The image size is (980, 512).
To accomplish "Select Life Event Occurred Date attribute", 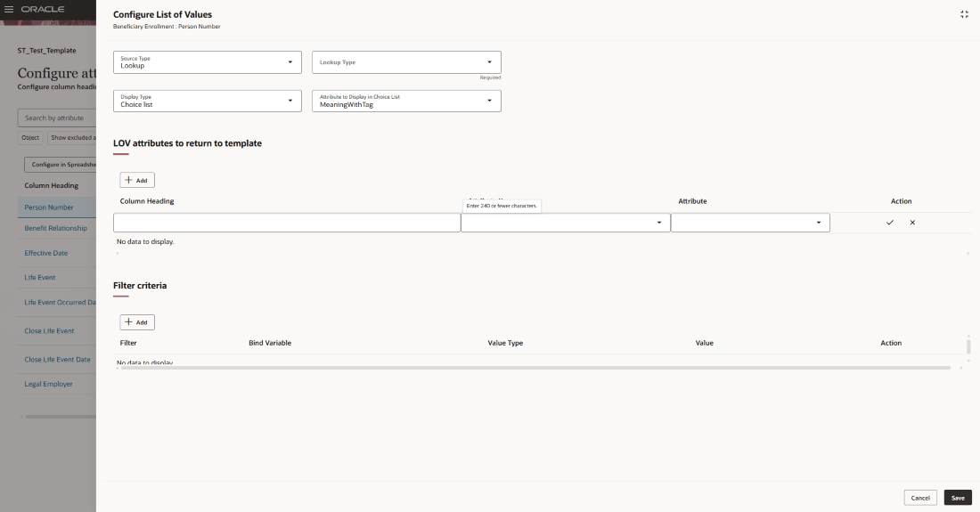I will pos(60,303).
